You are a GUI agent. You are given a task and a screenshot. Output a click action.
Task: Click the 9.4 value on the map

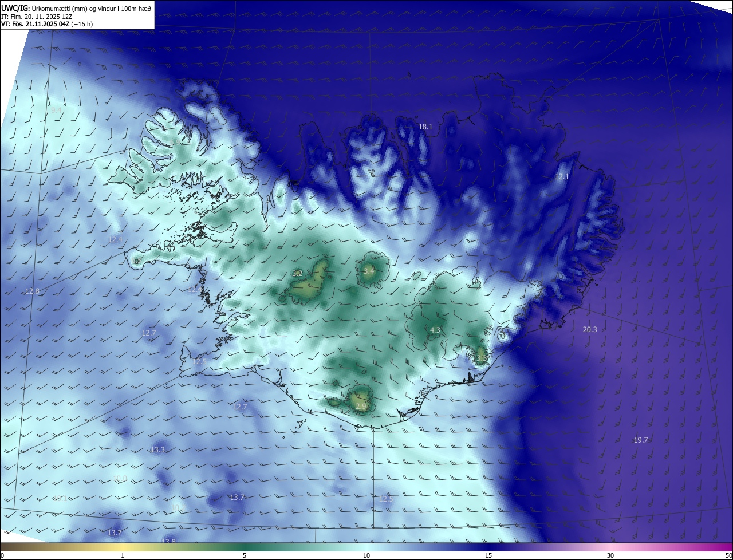coord(56,110)
